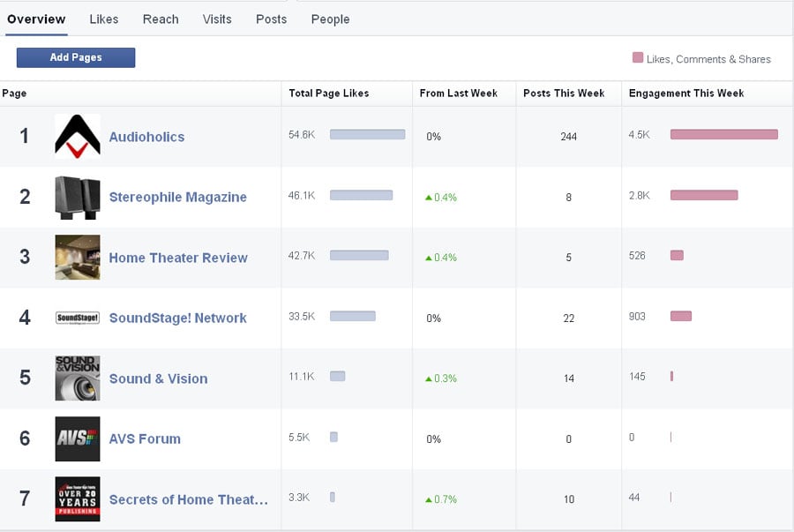This screenshot has height=532, width=794.
Task: Follow the SoundStage! Network link
Action: tap(177, 318)
